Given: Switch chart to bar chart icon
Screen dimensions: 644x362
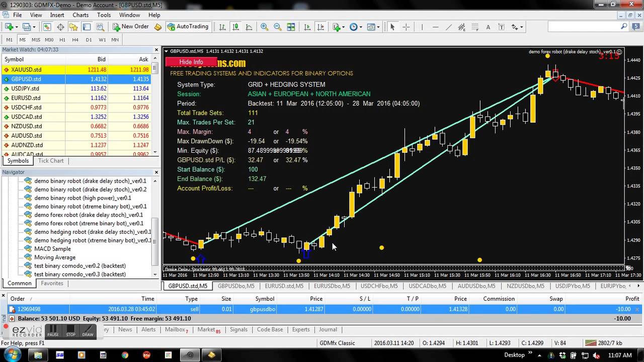Looking at the screenshot, I should pos(222,27).
